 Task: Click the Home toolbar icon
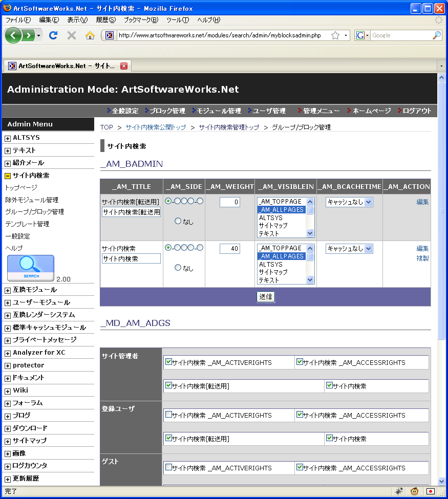[x=90, y=35]
